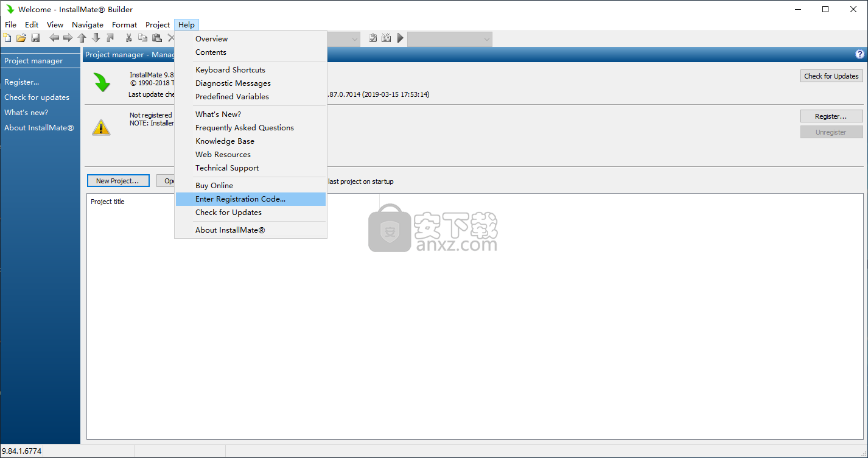
Task: Click About InstallMate® sidebar link
Action: (39, 127)
